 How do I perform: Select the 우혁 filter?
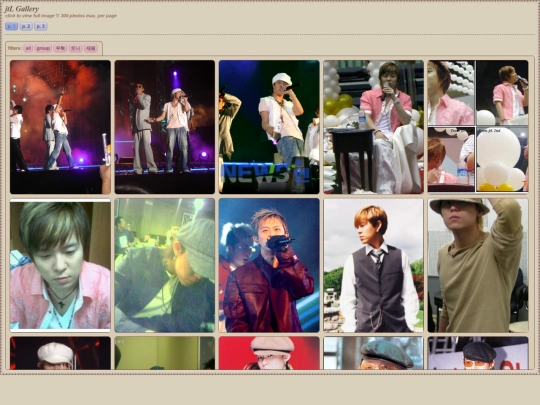[60, 49]
